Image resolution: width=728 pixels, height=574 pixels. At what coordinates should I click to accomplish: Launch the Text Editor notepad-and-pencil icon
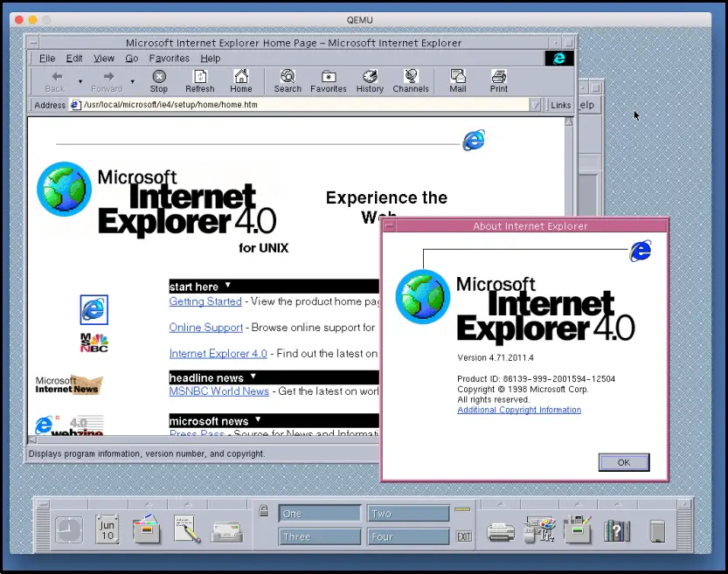[187, 529]
